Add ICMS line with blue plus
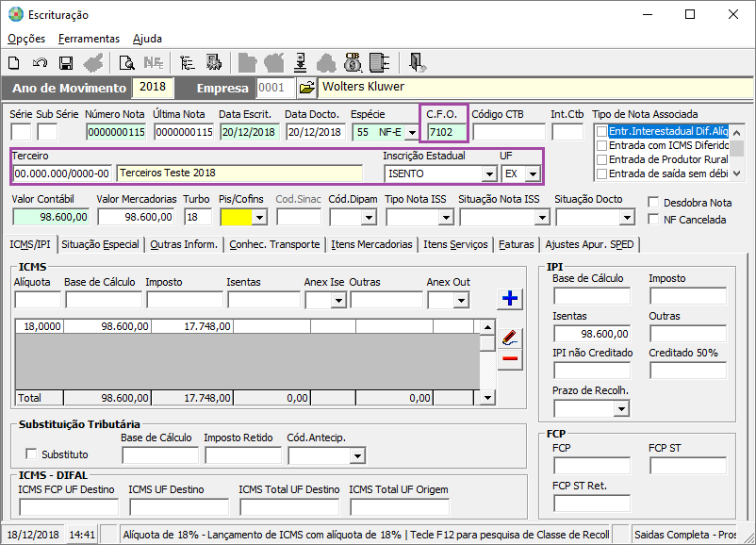Image resolution: width=756 pixels, height=545 pixels. coord(510,298)
